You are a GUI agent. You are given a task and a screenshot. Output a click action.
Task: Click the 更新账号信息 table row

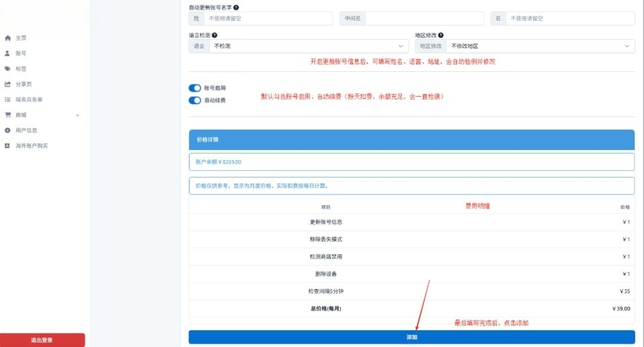click(x=411, y=222)
